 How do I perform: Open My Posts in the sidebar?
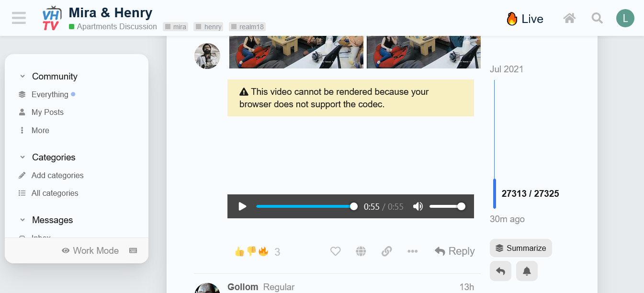pos(41,113)
